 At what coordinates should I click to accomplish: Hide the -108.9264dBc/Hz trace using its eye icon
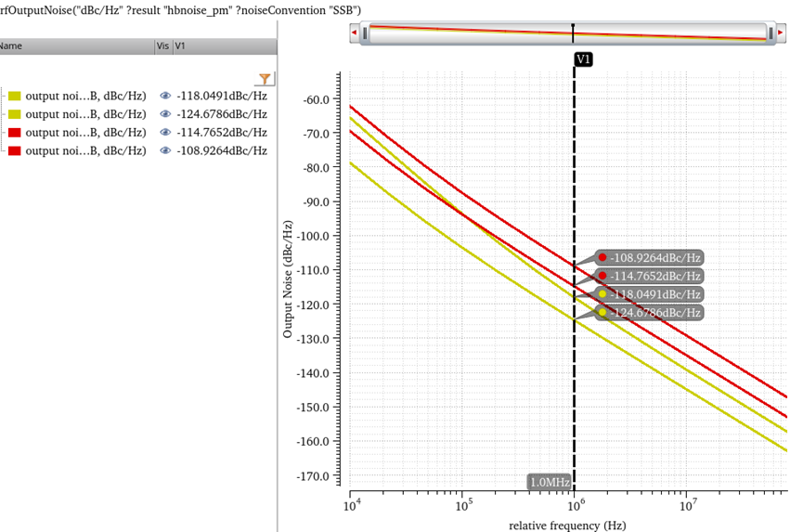click(x=166, y=151)
